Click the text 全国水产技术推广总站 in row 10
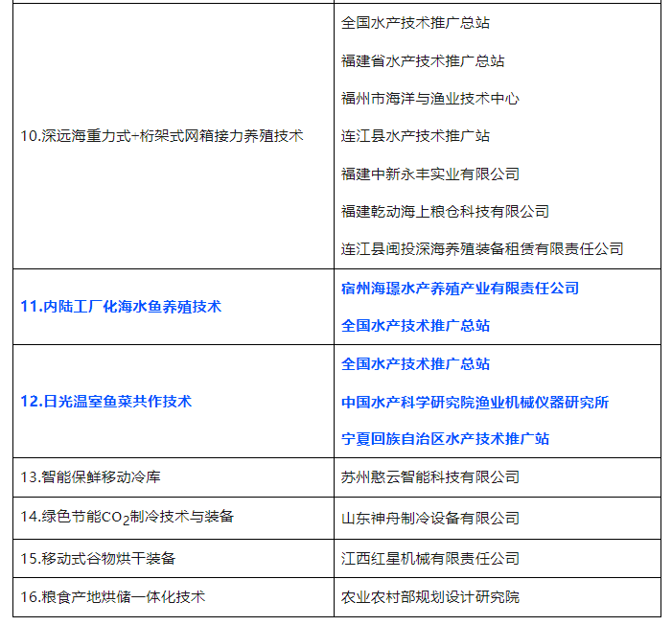 tap(415, 23)
